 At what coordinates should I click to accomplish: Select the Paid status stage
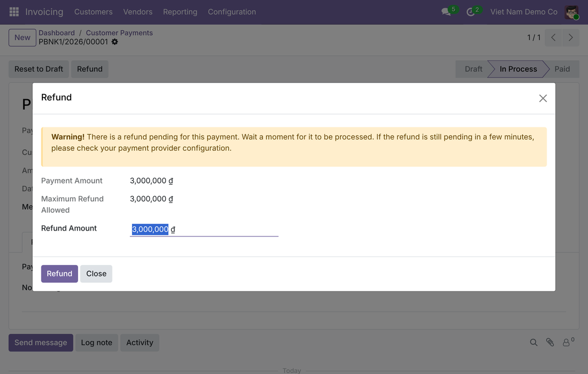point(562,69)
